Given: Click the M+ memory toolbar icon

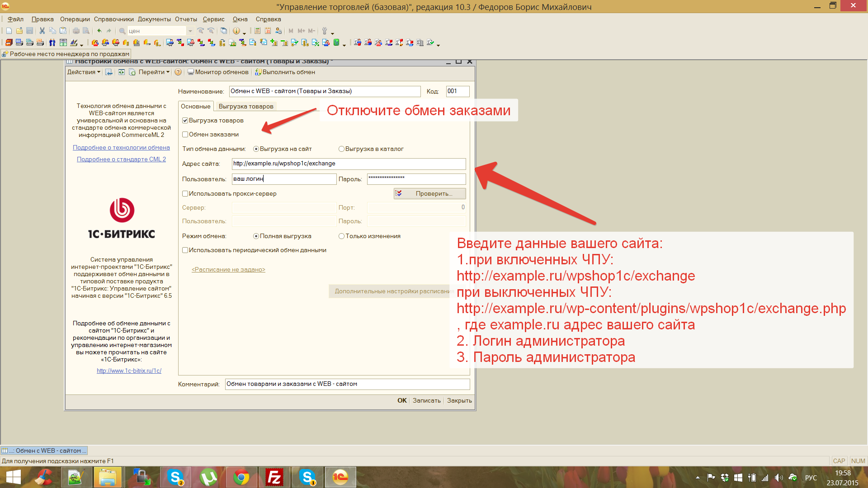Looking at the screenshot, I should 301,31.
